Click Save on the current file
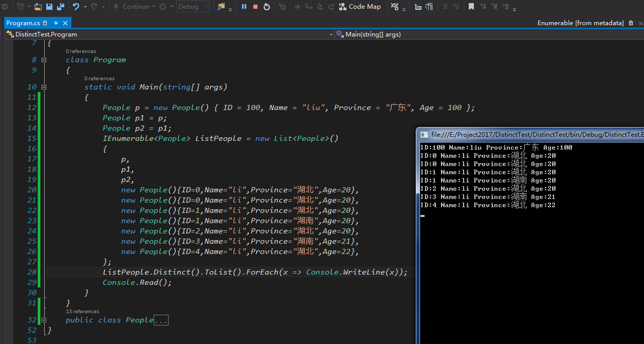This screenshot has width=644, height=344. 49,7
